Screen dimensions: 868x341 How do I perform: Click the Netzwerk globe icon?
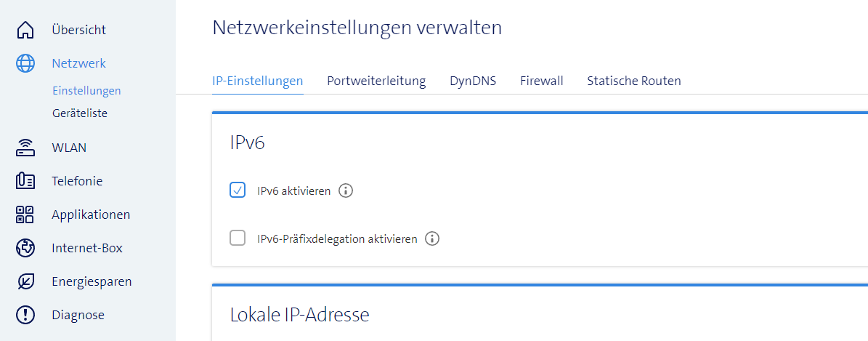click(25, 63)
